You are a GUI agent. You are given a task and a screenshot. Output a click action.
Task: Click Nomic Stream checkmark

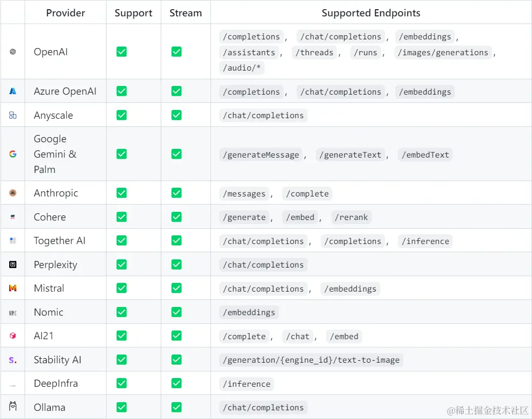point(177,312)
